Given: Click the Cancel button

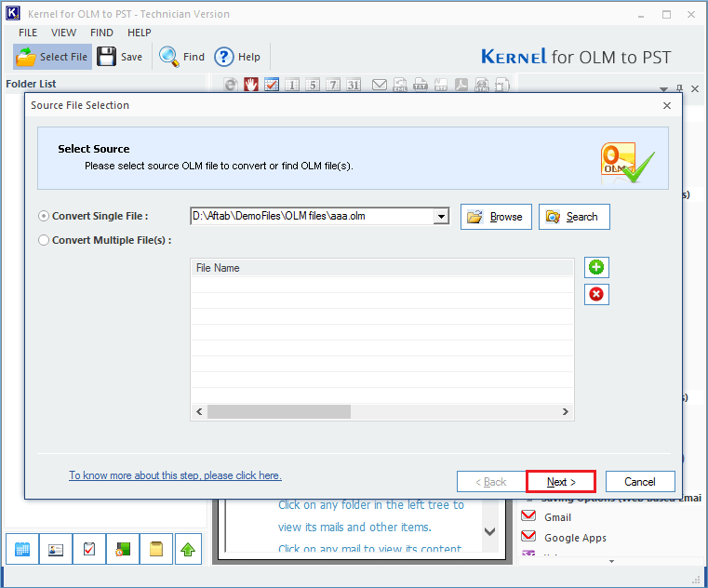Looking at the screenshot, I should (640, 482).
